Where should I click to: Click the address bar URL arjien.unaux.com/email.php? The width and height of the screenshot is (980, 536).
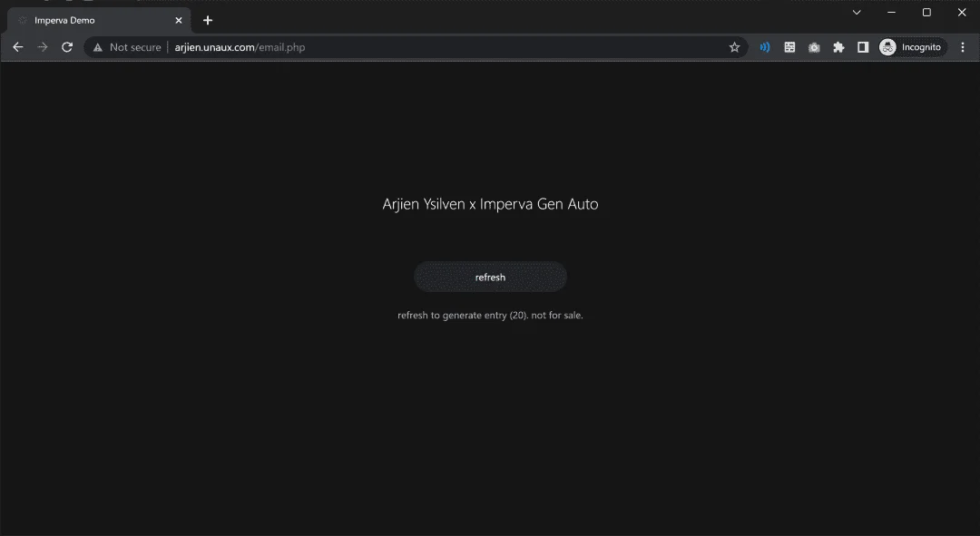[240, 47]
